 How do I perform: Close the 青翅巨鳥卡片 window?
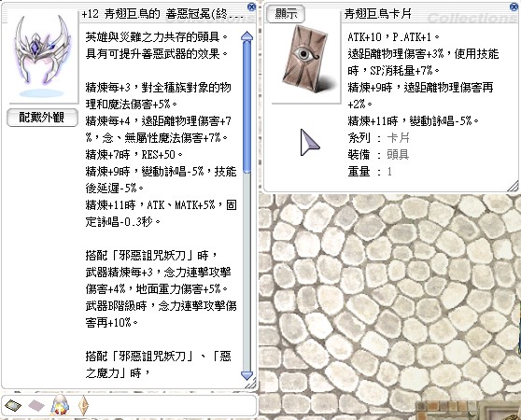(514, 7)
